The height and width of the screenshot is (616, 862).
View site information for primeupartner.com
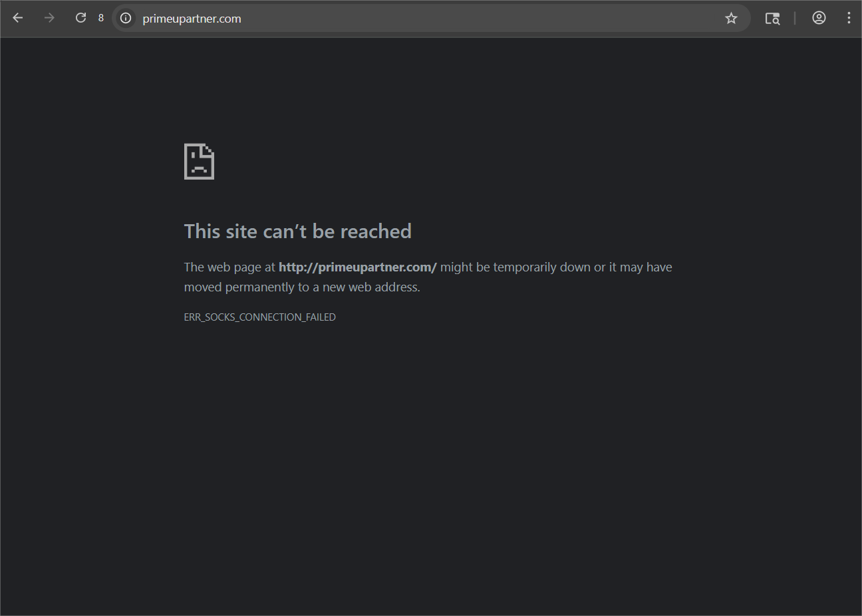click(126, 18)
